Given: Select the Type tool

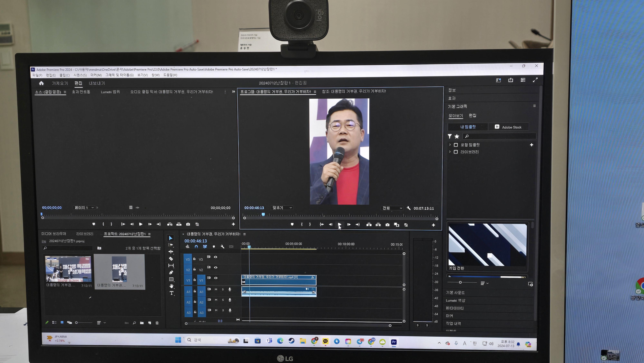Looking at the screenshot, I should [x=171, y=293].
